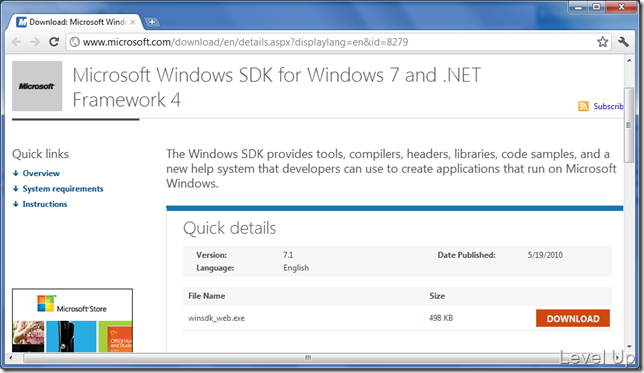
Task: Click the version value 7.1
Action: pos(288,255)
